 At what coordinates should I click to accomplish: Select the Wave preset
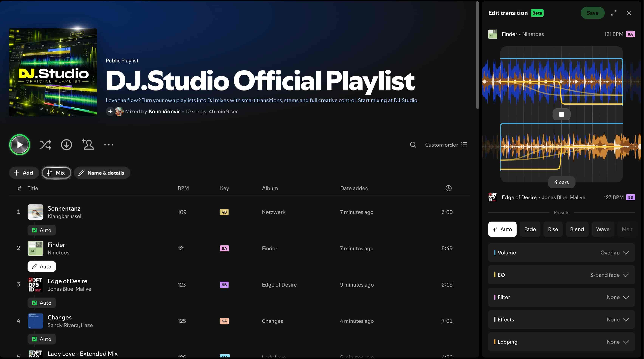[602, 229]
